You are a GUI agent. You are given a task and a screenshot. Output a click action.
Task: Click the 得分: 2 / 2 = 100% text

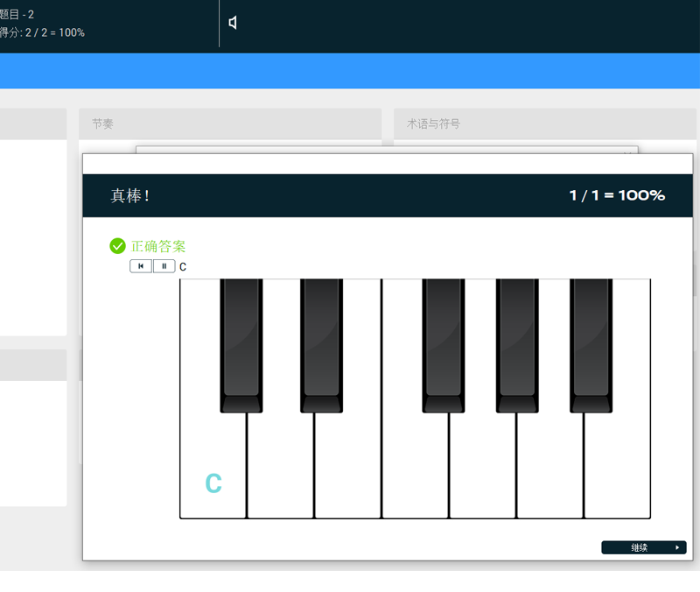pos(42,32)
